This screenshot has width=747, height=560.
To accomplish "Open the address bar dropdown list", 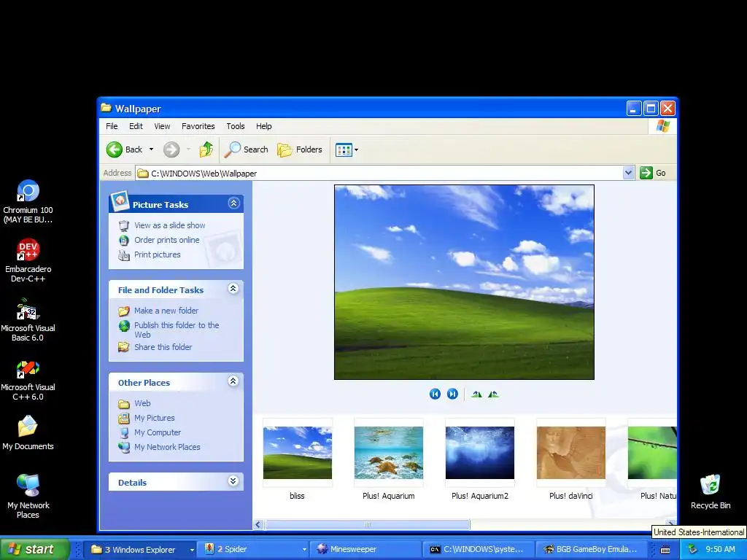I will 628,173.
